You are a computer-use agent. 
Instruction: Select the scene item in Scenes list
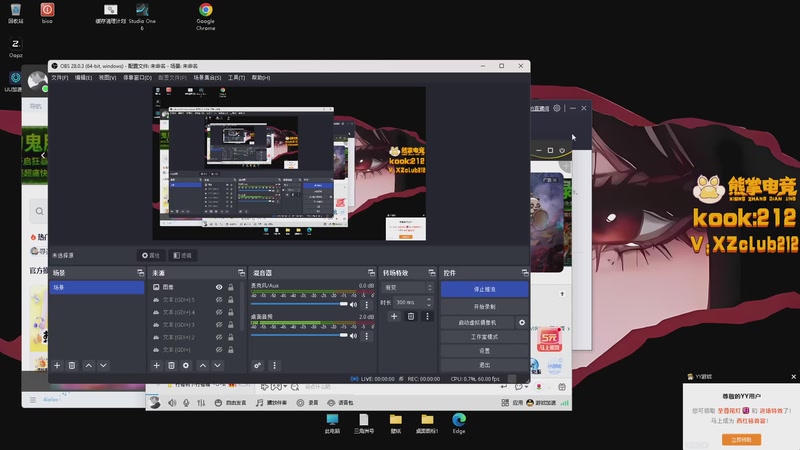click(x=97, y=287)
